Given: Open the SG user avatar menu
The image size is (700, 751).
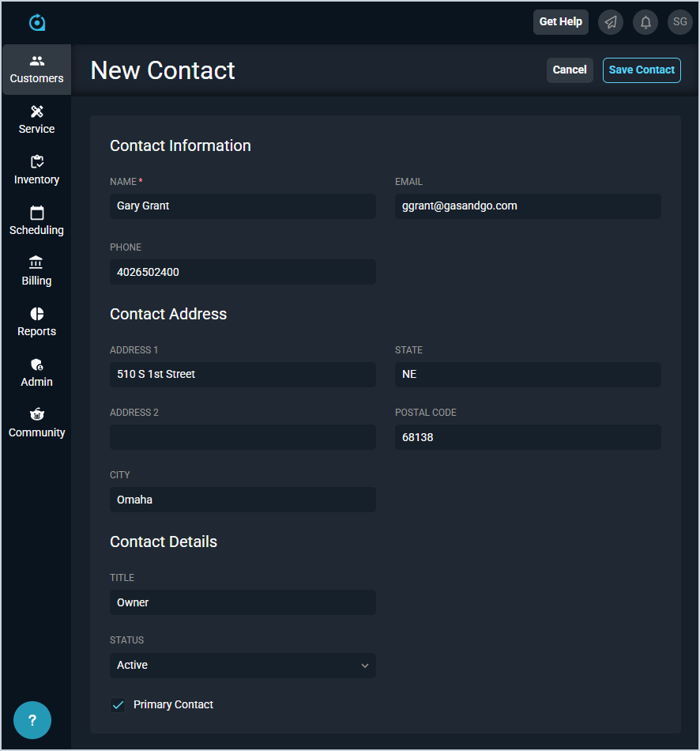Looking at the screenshot, I should (679, 22).
